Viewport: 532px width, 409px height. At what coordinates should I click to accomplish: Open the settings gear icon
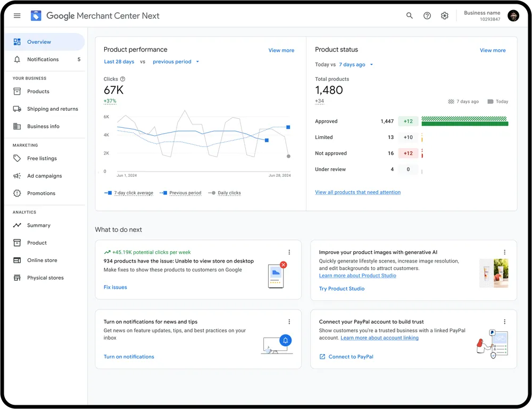click(445, 16)
